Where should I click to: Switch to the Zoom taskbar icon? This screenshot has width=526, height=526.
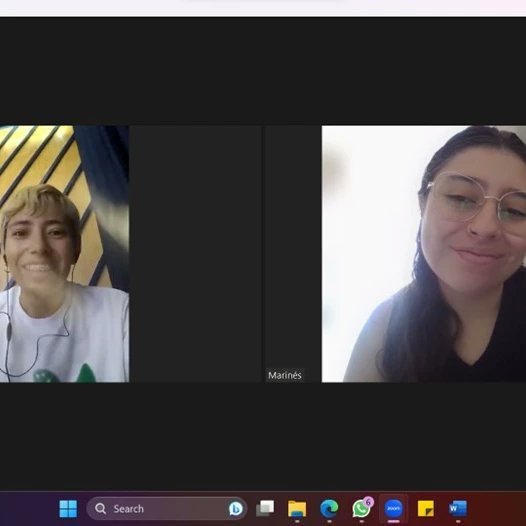[x=393, y=509]
